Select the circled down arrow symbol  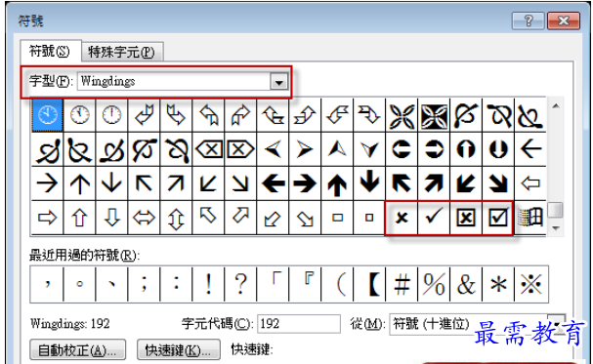(497, 149)
